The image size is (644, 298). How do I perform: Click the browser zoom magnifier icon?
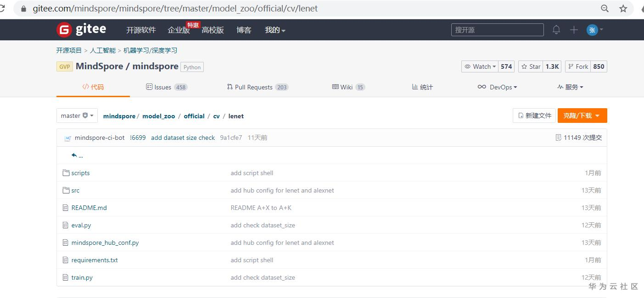(x=605, y=8)
